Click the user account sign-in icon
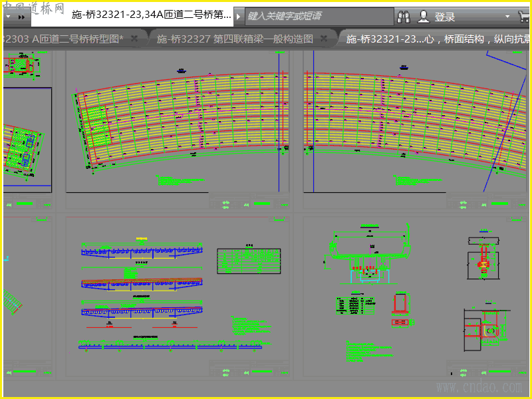The height and width of the screenshot is (399, 532). coord(424,16)
